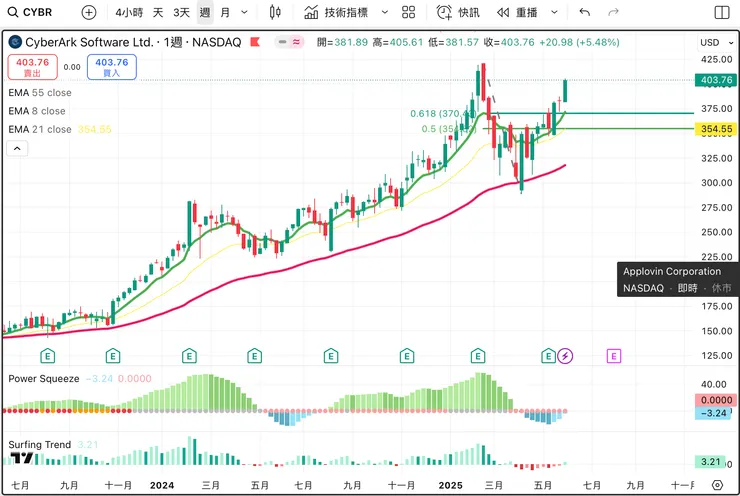740x496 pixels.
Task: Add a comparison symbol with the plus icon
Action: pos(88,12)
